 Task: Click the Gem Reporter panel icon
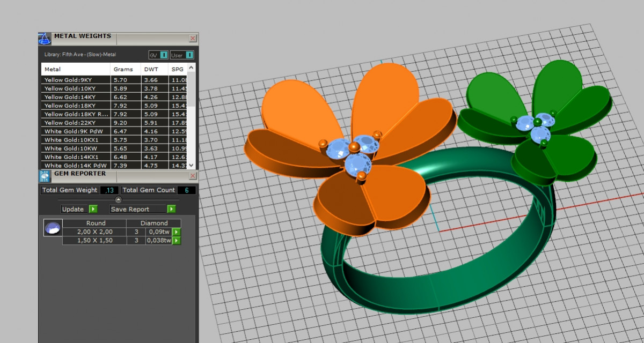coord(45,176)
